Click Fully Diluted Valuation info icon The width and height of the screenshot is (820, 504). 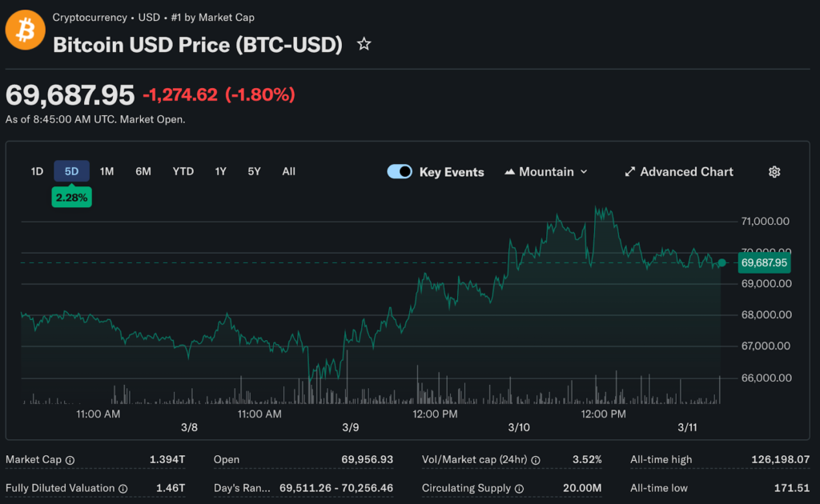[123, 488]
